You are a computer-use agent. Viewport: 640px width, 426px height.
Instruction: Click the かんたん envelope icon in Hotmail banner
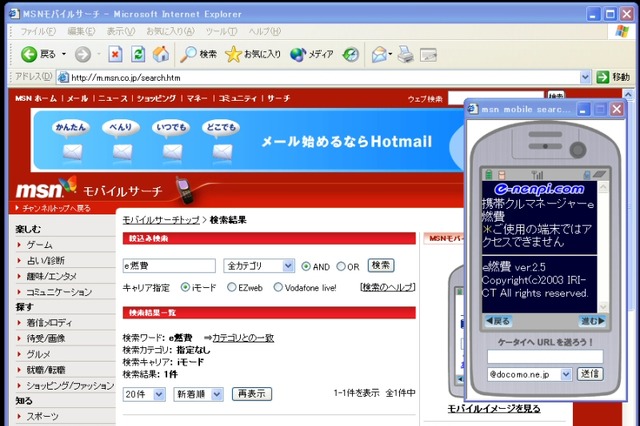pyautogui.click(x=73, y=152)
